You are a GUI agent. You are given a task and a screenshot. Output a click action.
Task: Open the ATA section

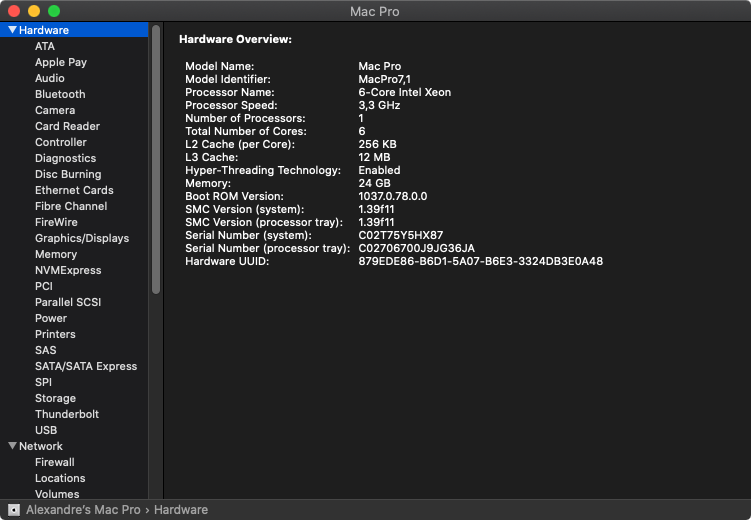(45, 46)
